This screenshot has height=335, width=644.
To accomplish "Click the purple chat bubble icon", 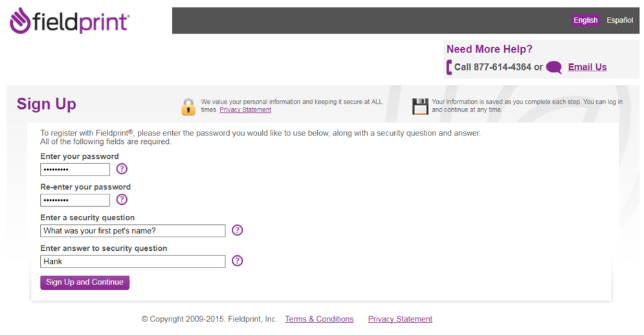I will [554, 67].
